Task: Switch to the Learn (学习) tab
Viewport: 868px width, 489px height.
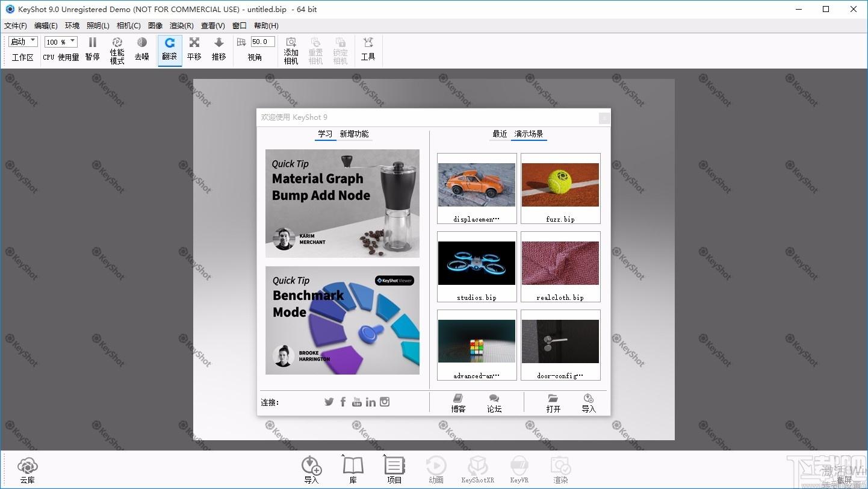Action: [x=325, y=134]
